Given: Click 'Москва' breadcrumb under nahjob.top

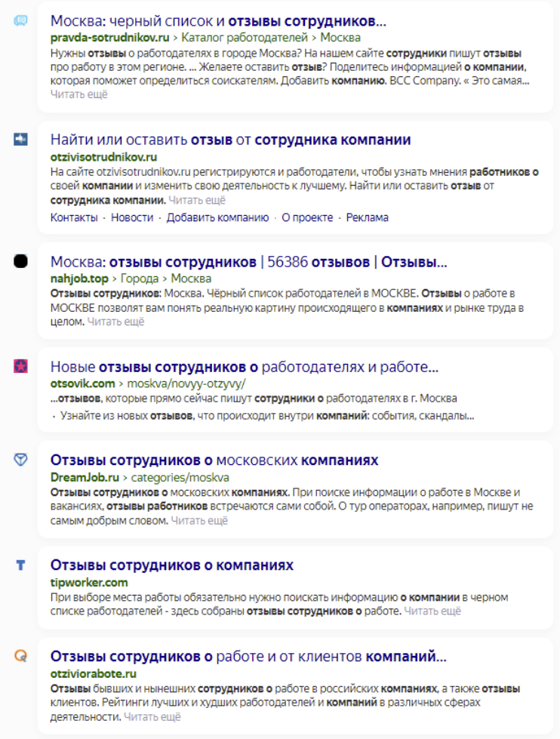Looking at the screenshot, I should coord(191,279).
